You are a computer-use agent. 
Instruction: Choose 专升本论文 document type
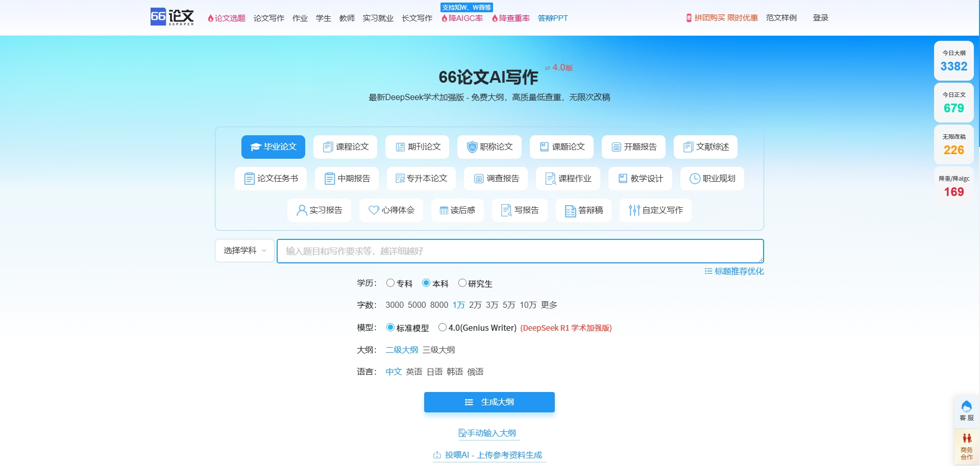point(421,179)
